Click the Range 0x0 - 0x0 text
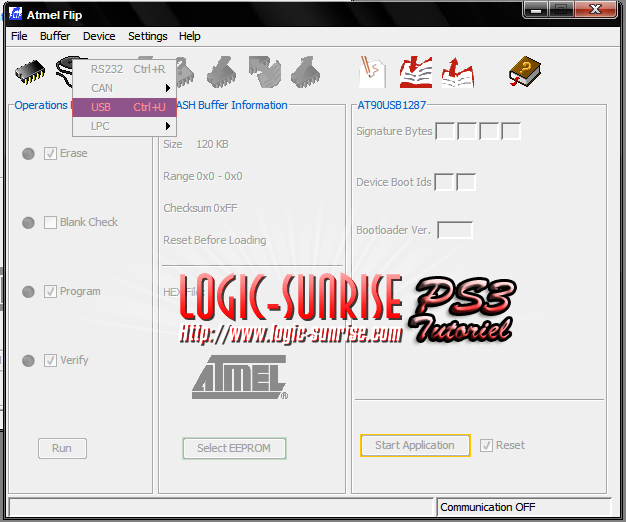This screenshot has width=626, height=522. tap(203, 176)
